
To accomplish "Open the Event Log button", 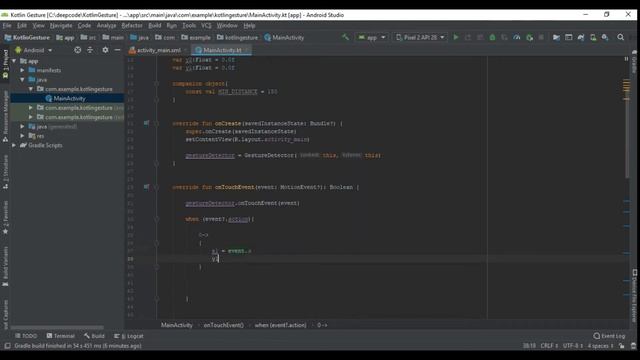I will (609, 336).
